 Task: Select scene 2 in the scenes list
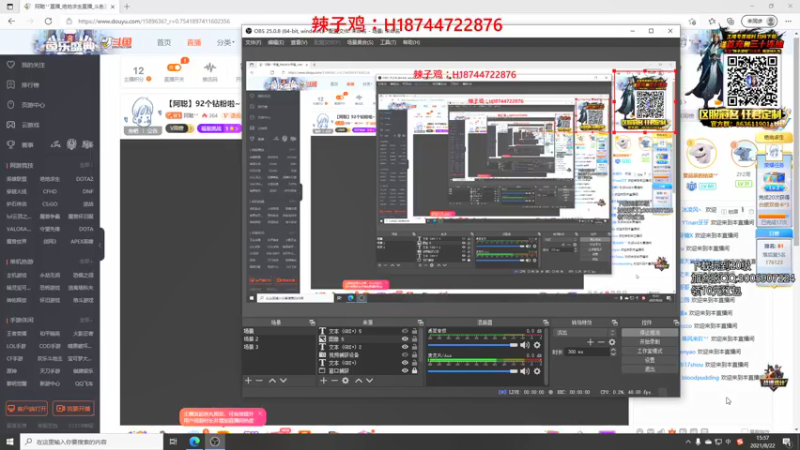(279, 339)
